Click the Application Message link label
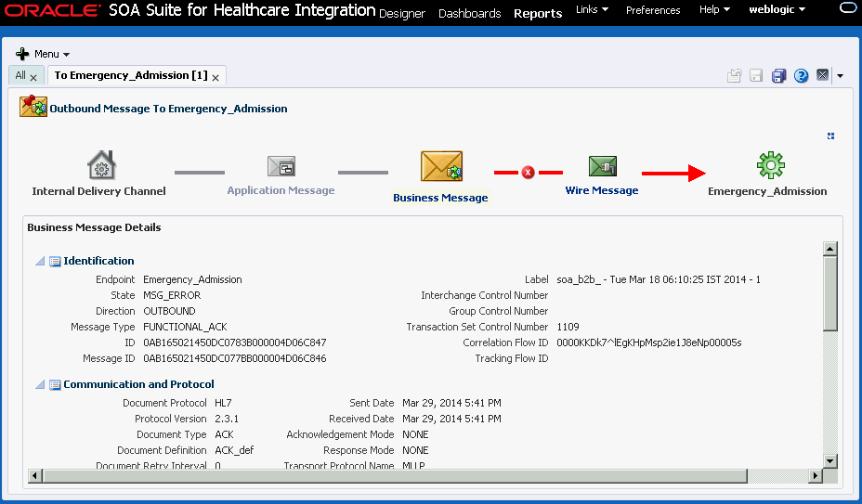Viewport: 862px width, 504px height. (x=281, y=190)
